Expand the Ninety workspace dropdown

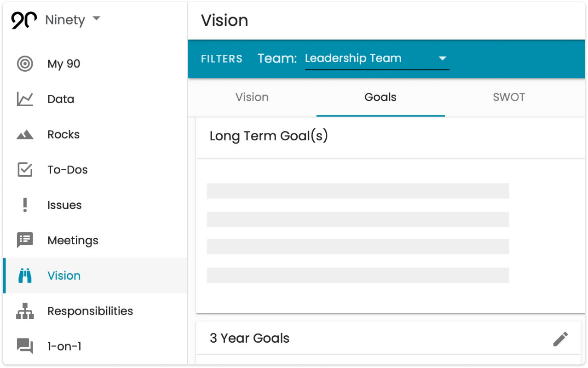pos(96,19)
